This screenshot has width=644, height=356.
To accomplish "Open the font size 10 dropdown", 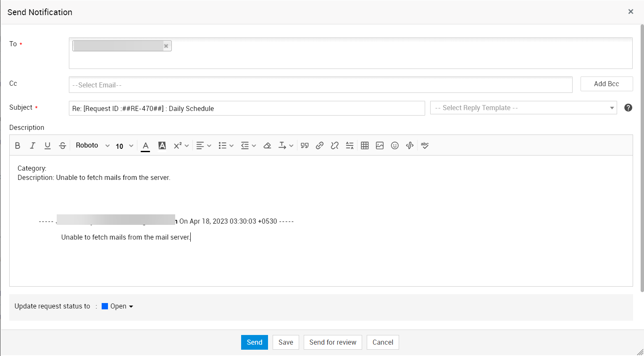I will pyautogui.click(x=124, y=146).
